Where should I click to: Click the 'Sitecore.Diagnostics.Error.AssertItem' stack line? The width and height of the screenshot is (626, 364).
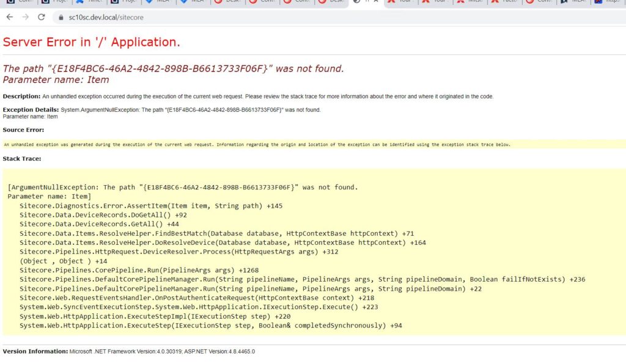click(x=151, y=206)
